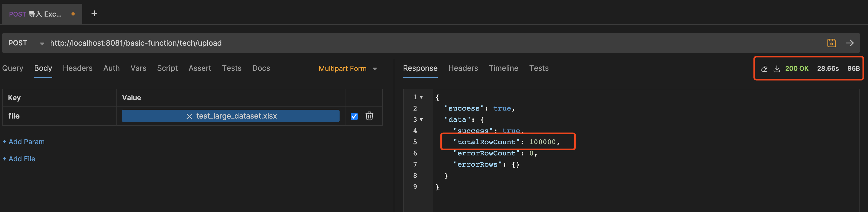Click the 'file' key cell
868x212 pixels.
coord(59,116)
